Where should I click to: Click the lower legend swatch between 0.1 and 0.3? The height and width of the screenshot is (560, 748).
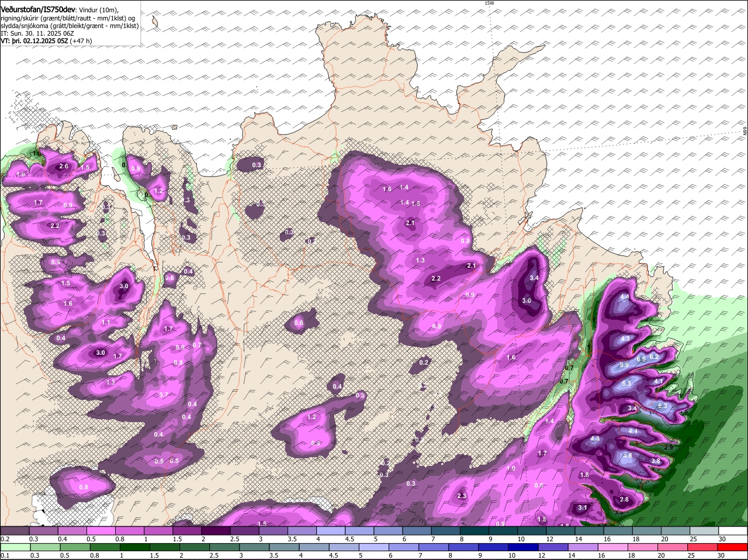click(15, 547)
